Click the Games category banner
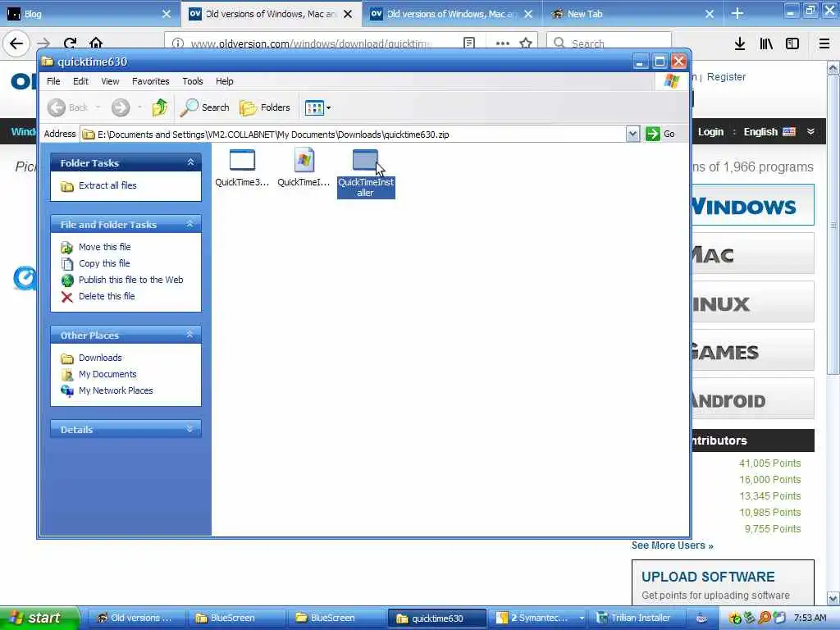 coord(753,350)
